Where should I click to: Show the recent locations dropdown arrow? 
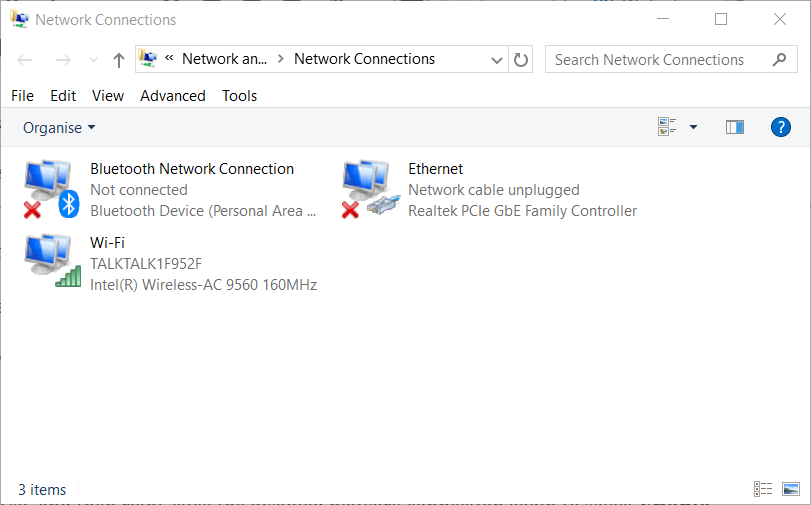pos(94,60)
